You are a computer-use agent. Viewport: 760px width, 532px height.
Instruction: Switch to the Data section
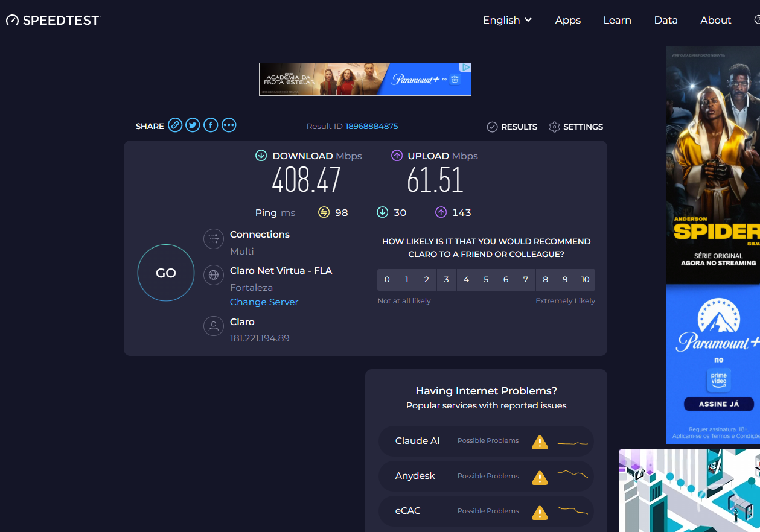pos(666,20)
